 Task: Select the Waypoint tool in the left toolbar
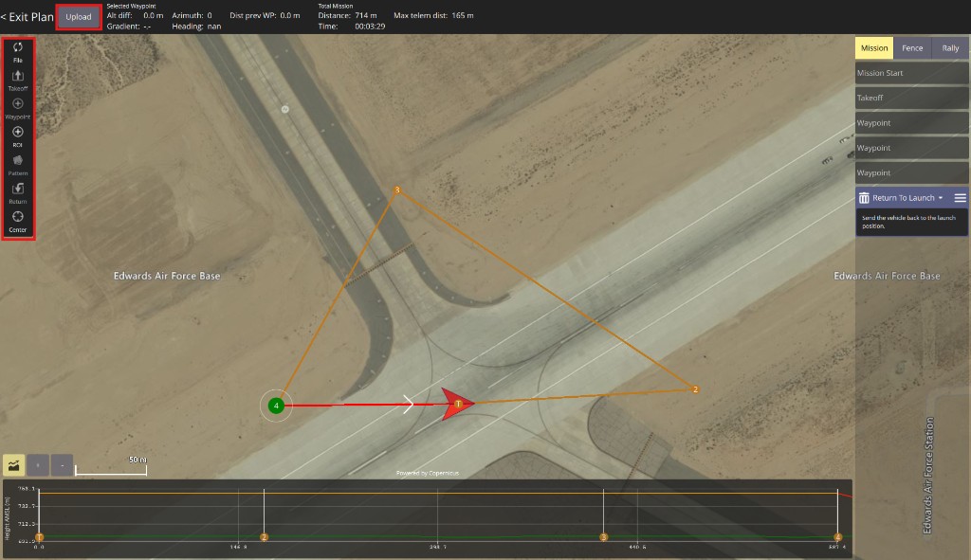(17, 109)
